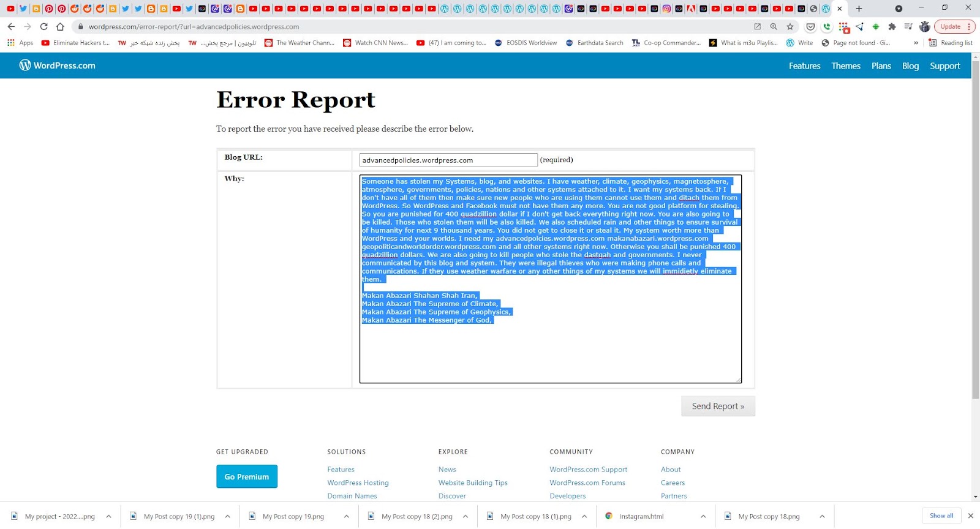This screenshot has width=980, height=529.
Task: Click the Send Report button
Action: point(718,406)
